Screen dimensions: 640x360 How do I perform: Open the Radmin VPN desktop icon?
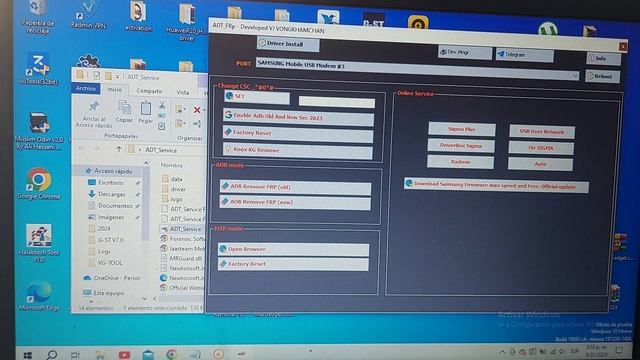point(88,16)
